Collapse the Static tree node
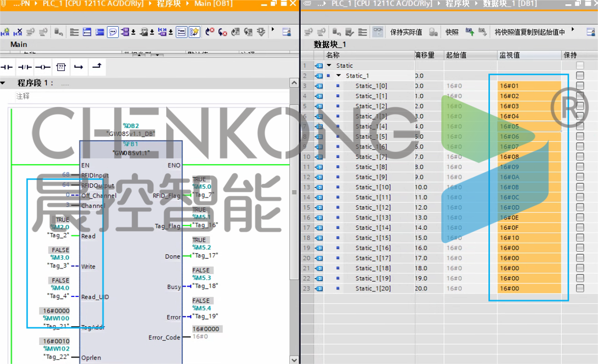 [x=329, y=66]
